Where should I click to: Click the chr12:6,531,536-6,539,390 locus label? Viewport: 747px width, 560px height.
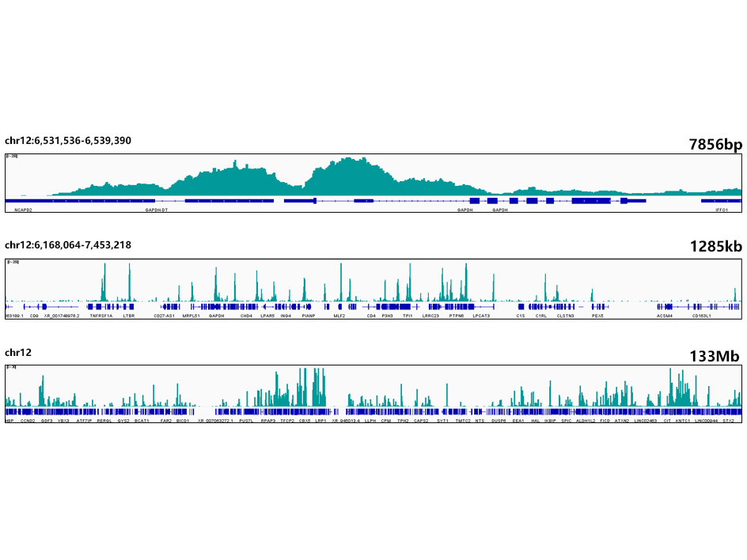[x=68, y=141]
